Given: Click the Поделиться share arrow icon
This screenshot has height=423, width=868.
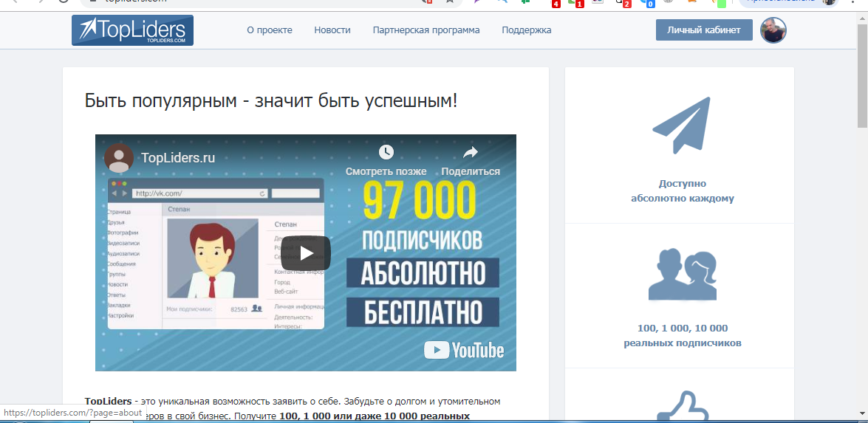Looking at the screenshot, I should pyautogui.click(x=471, y=152).
